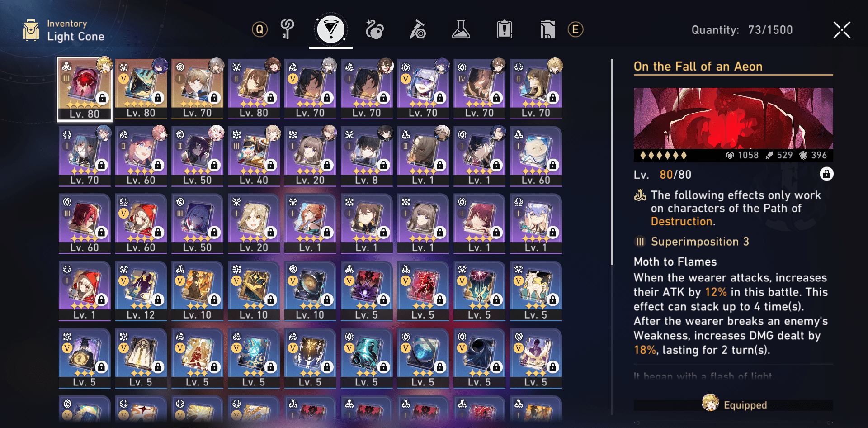Click the E next-category key icon
Viewport: 868px width, 428px height.
click(x=576, y=30)
